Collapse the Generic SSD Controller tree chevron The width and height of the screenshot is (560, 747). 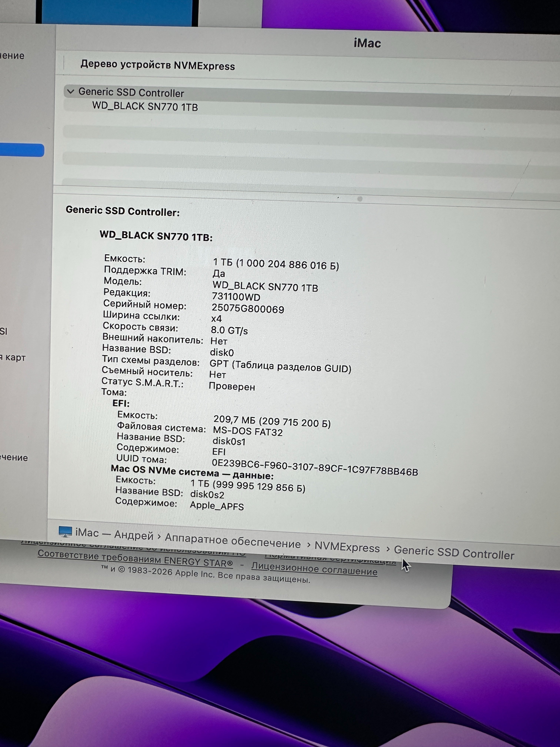click(71, 91)
